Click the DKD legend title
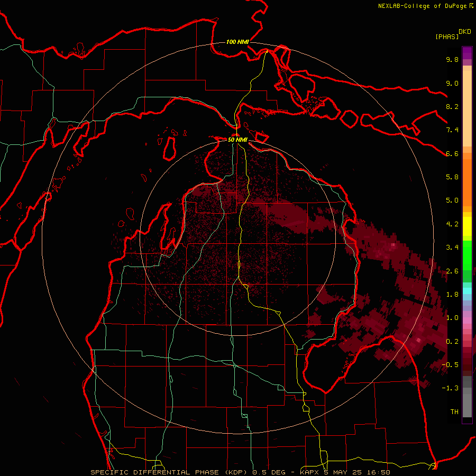The height and width of the screenshot is (476, 476). [465, 32]
